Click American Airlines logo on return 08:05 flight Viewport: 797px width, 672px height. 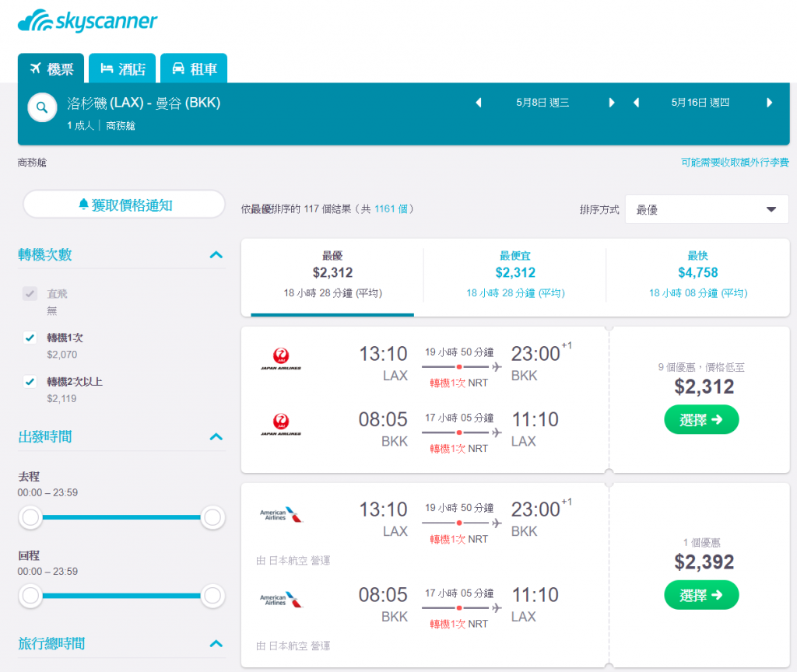click(281, 600)
